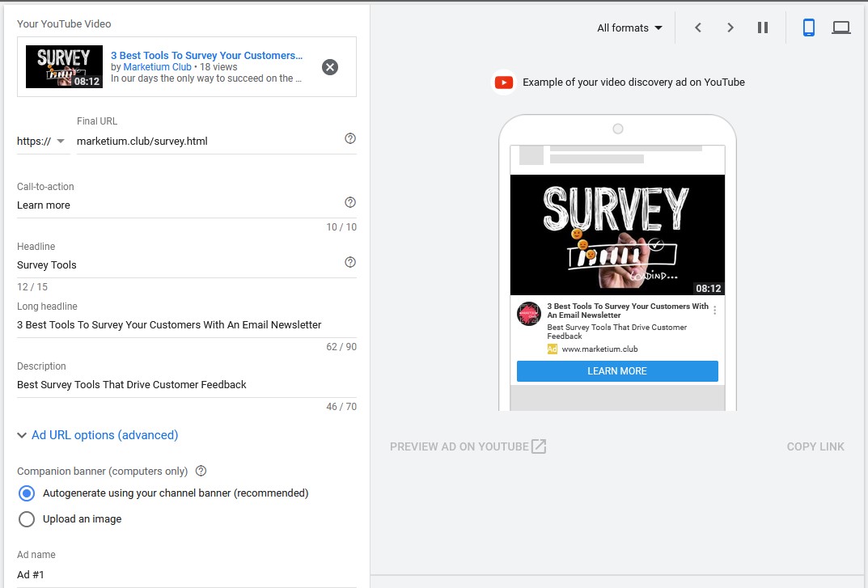
Task: Click help icon beside Final URL field
Action: click(350, 139)
